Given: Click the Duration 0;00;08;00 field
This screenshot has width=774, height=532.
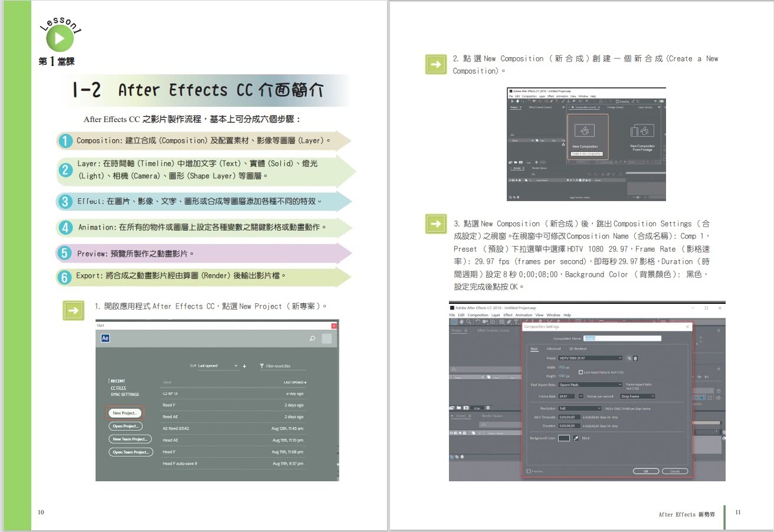Looking at the screenshot, I should point(569,426).
